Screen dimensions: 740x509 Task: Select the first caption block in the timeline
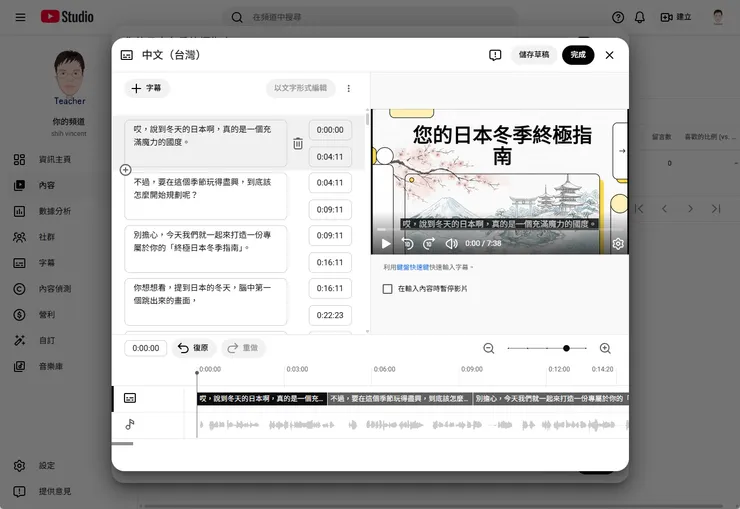[262, 399]
